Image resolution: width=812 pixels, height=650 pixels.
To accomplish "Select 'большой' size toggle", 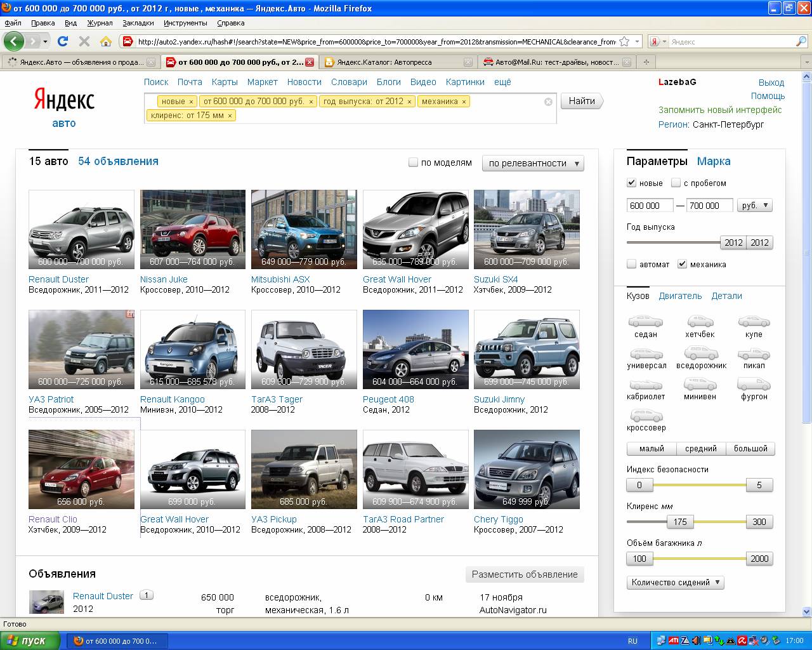I will [x=750, y=448].
